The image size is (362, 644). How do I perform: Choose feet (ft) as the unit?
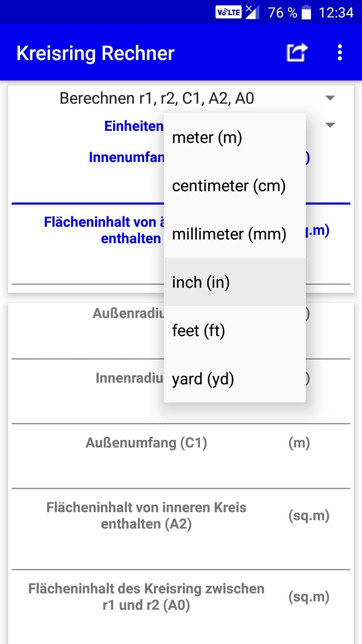pyautogui.click(x=235, y=330)
